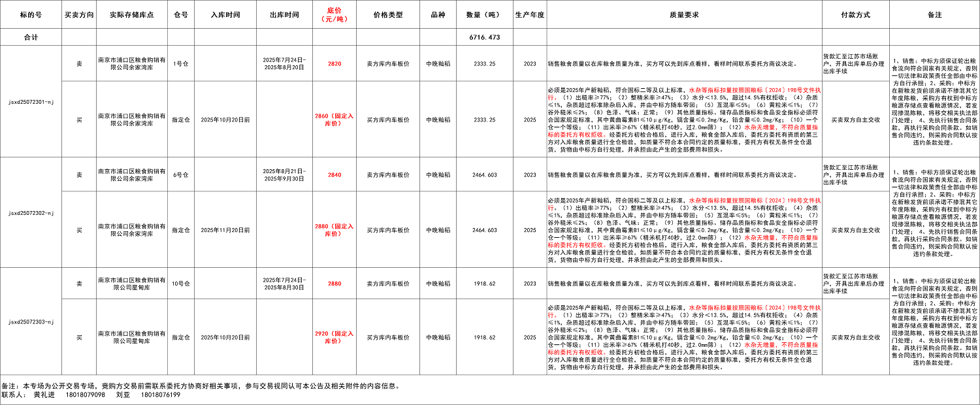Click the 仓号 column header

[181, 14]
